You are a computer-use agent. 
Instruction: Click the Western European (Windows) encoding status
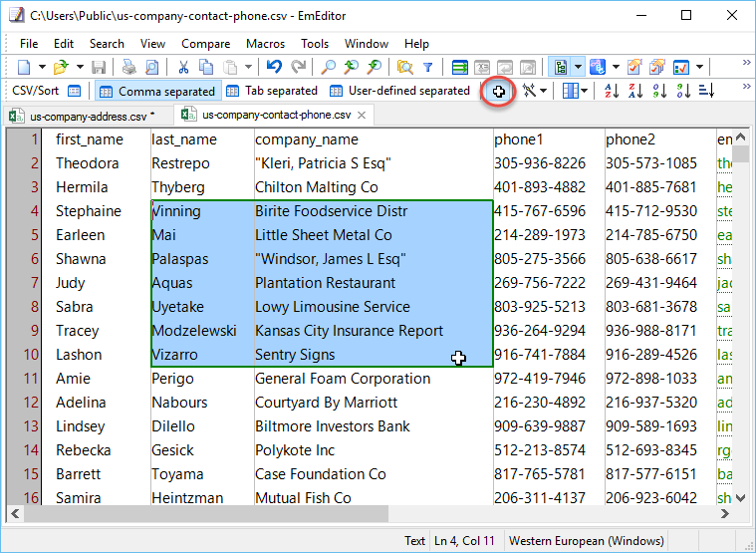[587, 541]
